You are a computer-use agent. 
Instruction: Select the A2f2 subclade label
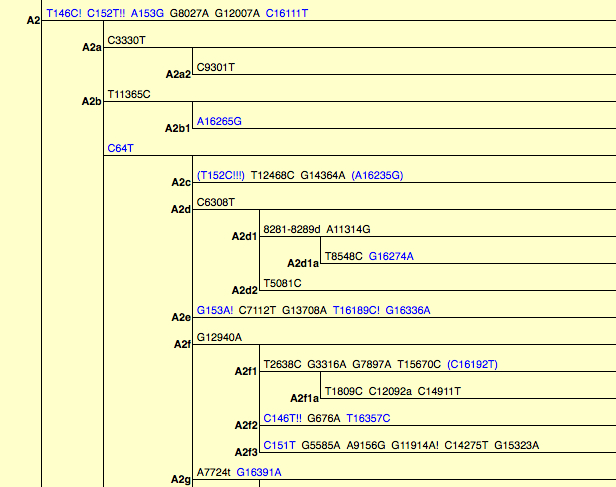(x=246, y=425)
